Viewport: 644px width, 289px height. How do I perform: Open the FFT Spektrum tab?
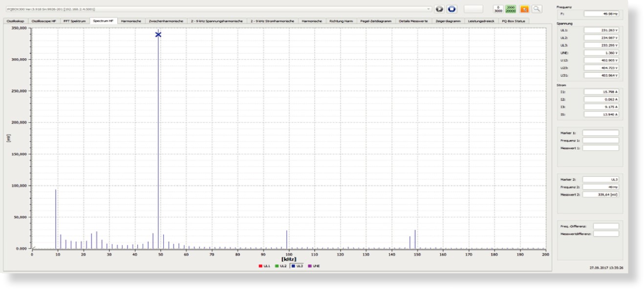(75, 21)
